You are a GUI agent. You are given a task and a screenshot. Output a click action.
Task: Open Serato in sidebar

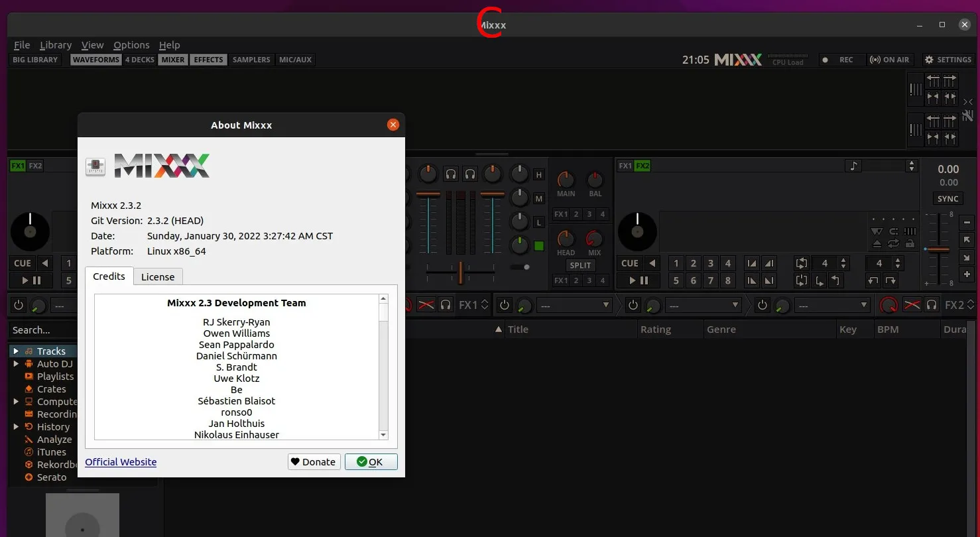[x=51, y=477]
